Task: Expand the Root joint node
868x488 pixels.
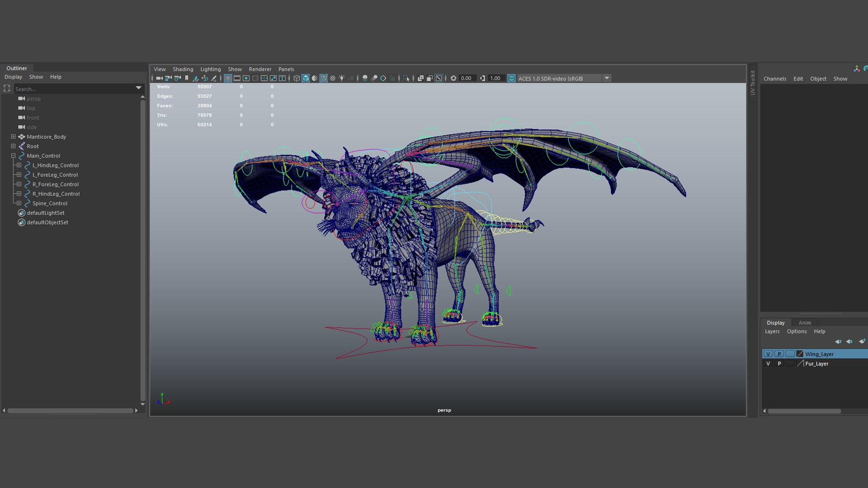Action: [x=13, y=146]
